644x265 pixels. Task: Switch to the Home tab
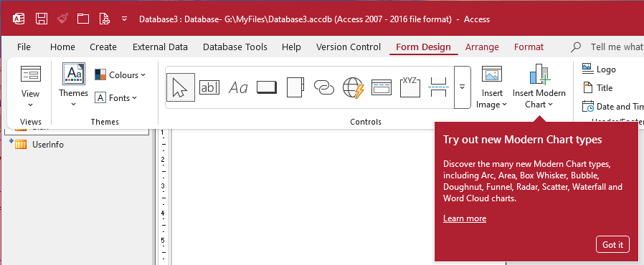[62, 47]
